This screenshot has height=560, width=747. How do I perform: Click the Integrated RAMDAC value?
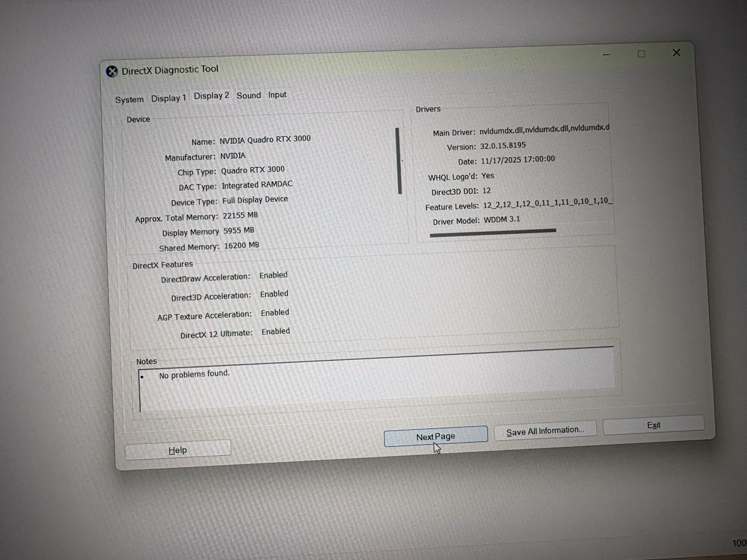[257, 185]
